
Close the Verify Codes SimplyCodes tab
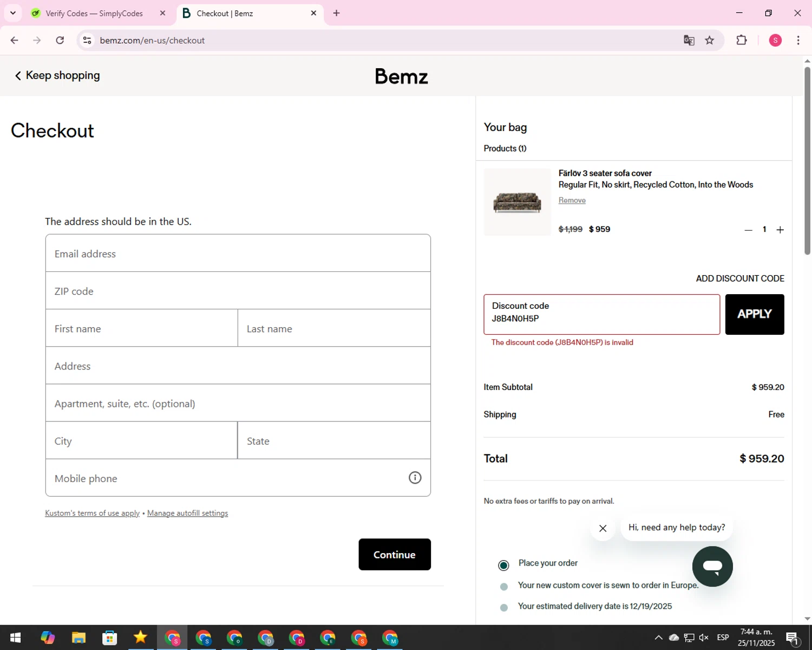pyautogui.click(x=162, y=13)
